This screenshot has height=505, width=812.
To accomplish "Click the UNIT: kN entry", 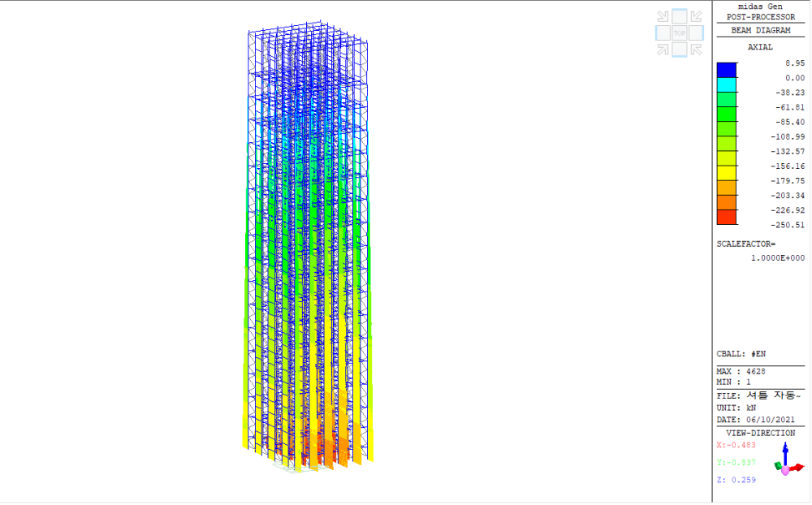I will 736,408.
